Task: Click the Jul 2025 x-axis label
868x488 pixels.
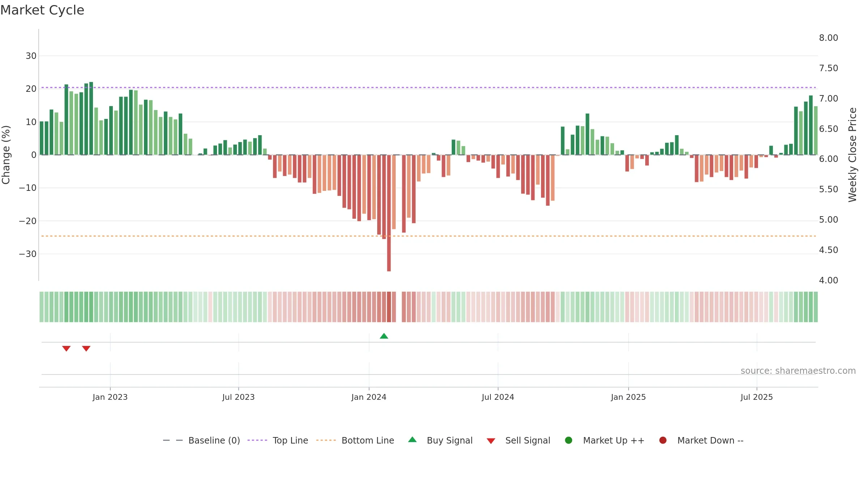Action: [757, 397]
